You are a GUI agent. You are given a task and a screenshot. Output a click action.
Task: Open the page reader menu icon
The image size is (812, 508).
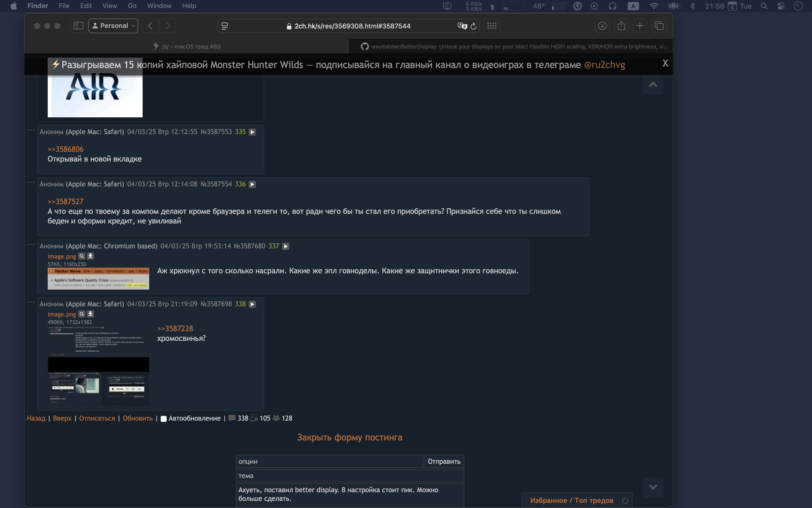click(x=225, y=26)
